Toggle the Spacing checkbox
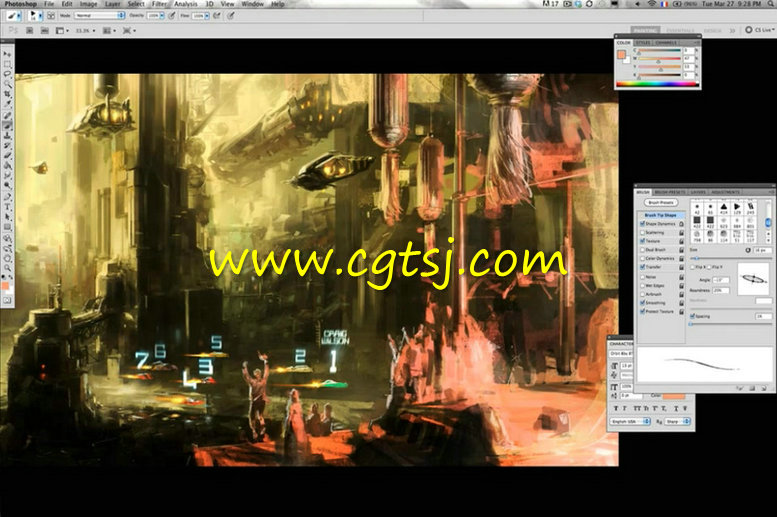 (x=692, y=316)
